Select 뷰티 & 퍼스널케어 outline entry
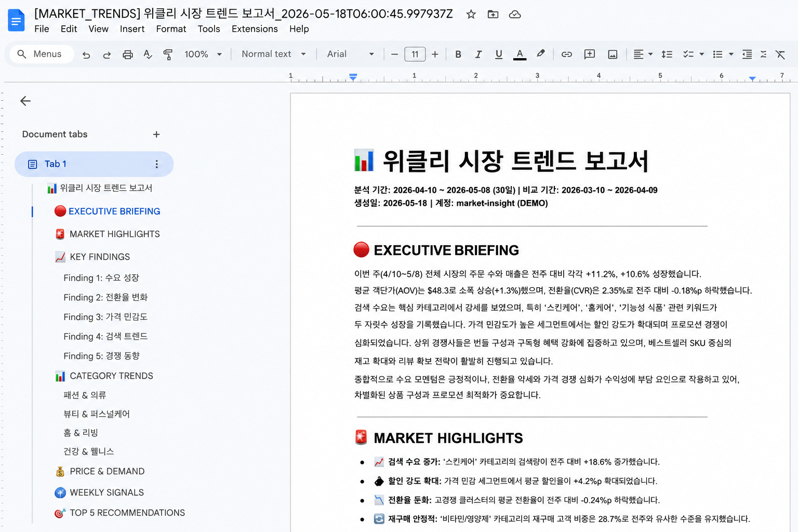798x532 pixels. [97, 414]
